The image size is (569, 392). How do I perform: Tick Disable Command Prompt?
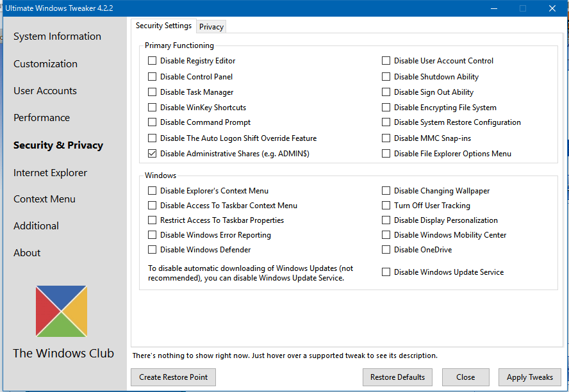tap(152, 122)
